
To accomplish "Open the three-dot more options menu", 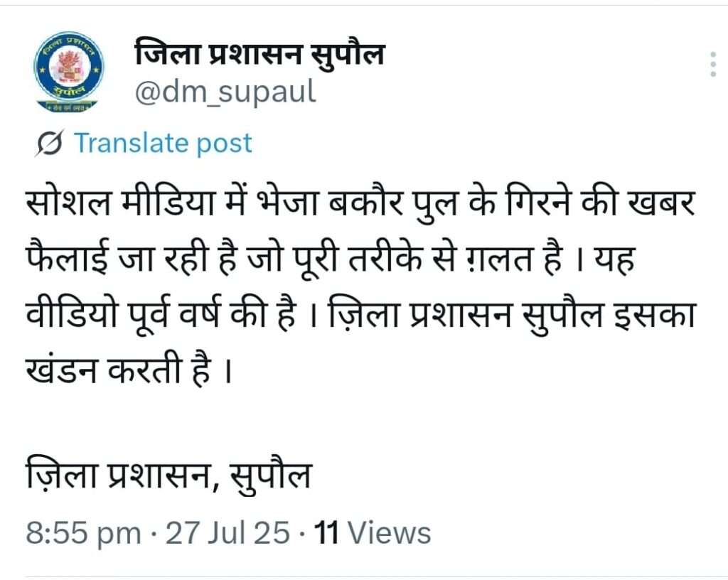I will coord(713,64).
